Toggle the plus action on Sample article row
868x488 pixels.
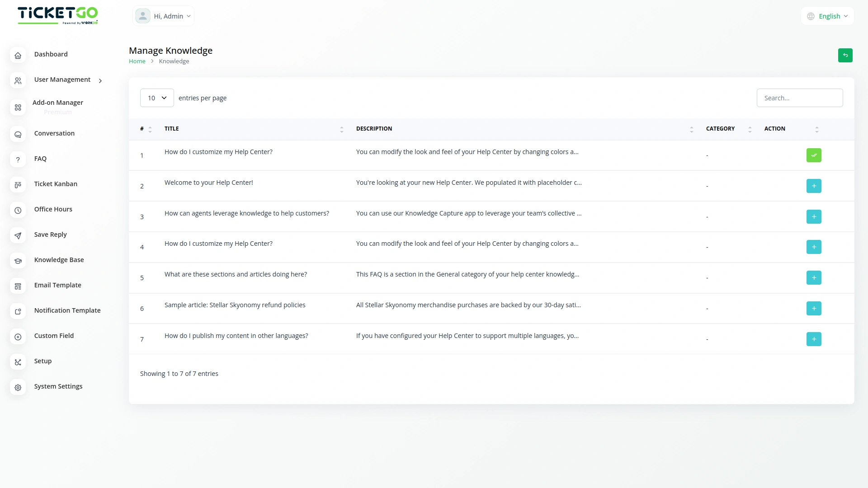[x=814, y=308]
